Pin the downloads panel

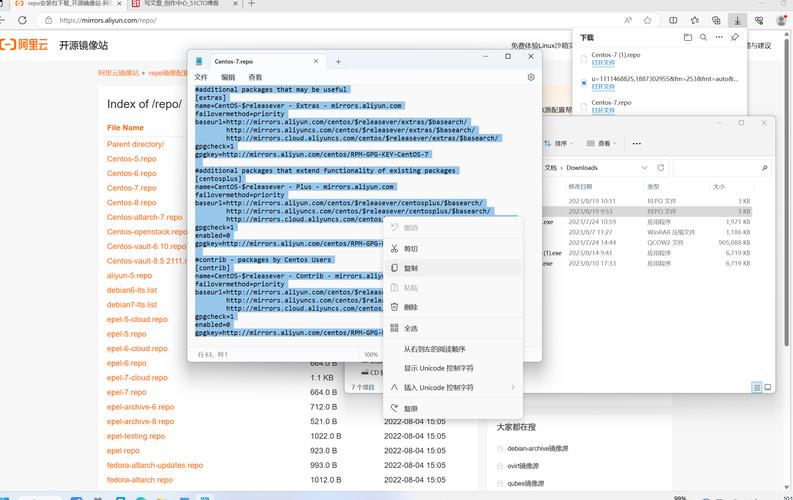coord(735,37)
